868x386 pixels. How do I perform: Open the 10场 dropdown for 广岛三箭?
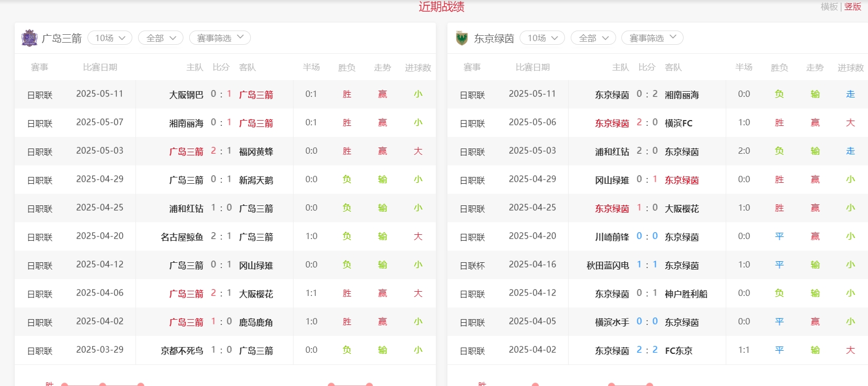coord(110,38)
